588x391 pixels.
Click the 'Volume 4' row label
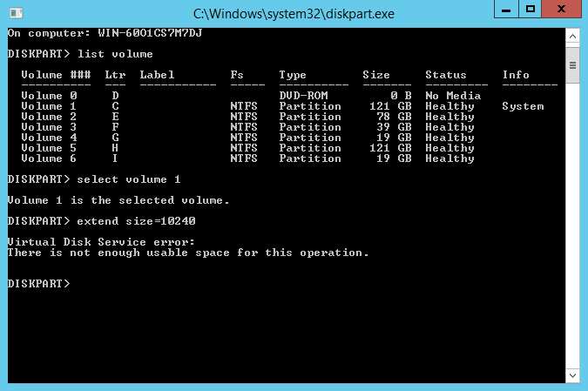(49, 138)
